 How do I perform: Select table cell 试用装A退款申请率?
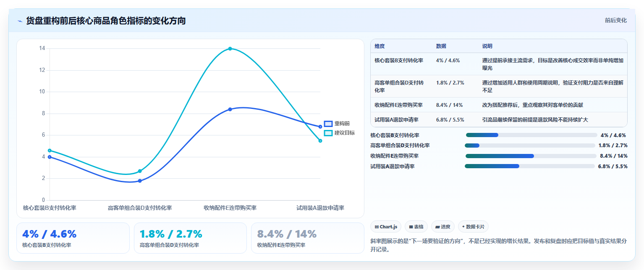pyautogui.click(x=396, y=120)
